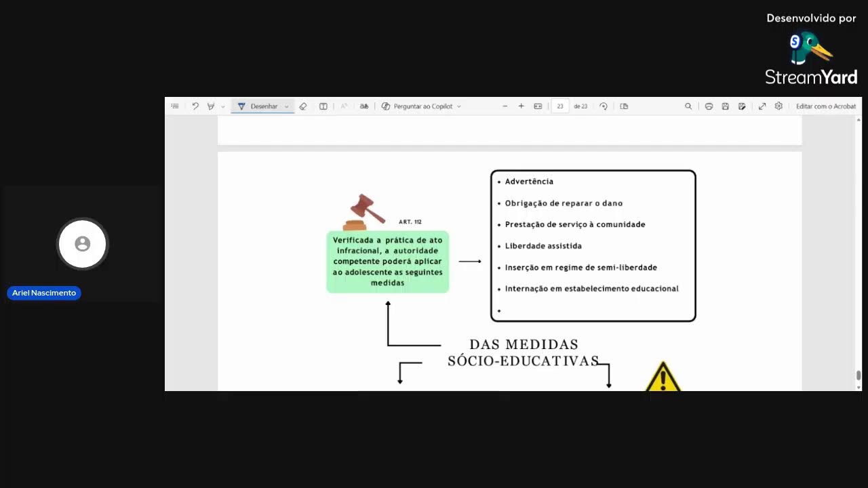Rotate the page with the rotate icon
This screenshot has width=868, height=488.
point(604,106)
